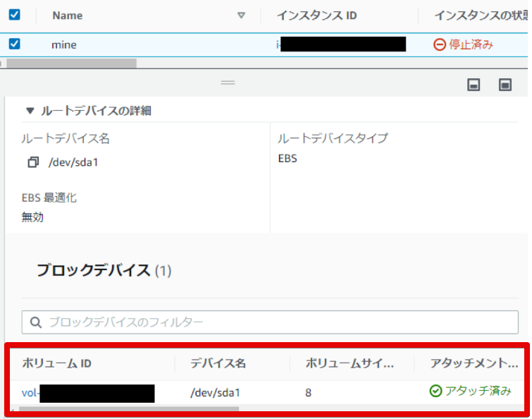Collapse the ルートデバイスの詳細 section
Image resolution: width=532 pixels, height=419 pixels.
coord(30,111)
